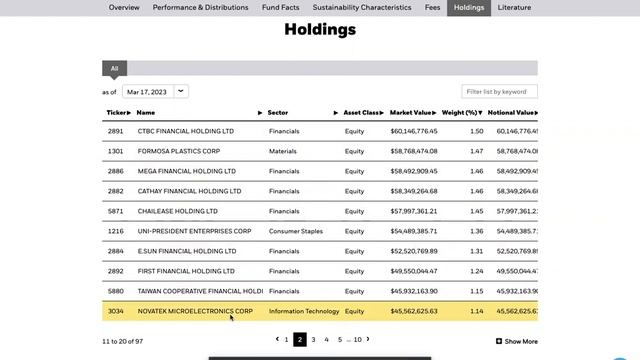Click ticker 5871
The width and height of the screenshot is (640, 360).
115,211
